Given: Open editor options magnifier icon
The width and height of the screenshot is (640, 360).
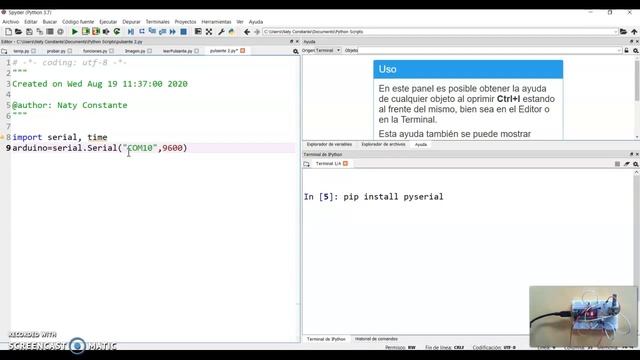Looking at the screenshot, I should 296,51.
